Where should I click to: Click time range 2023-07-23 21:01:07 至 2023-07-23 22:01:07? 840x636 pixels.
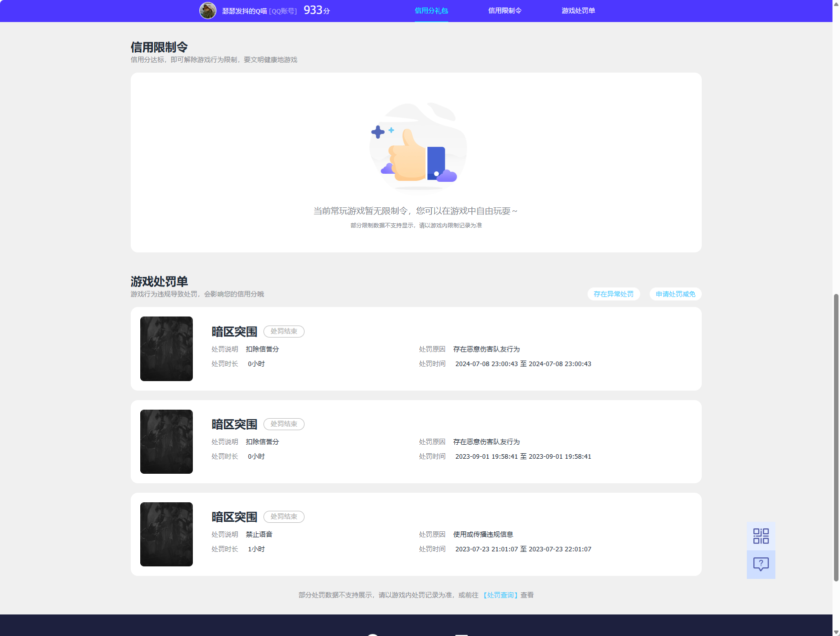pos(523,549)
